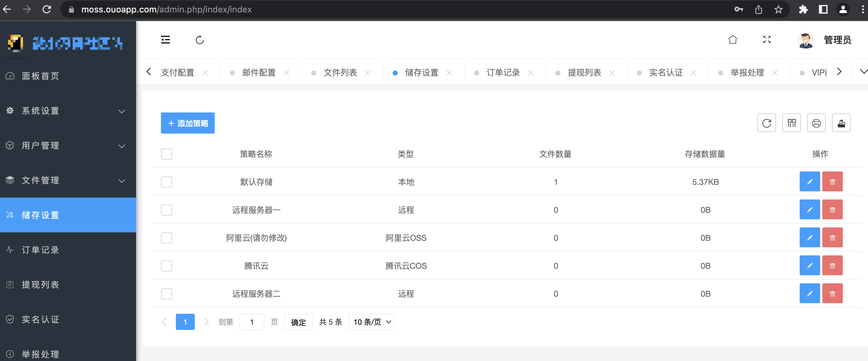Screen dimensions: 868x361
Task: Click the 阿里云OSS type cell
Action: pyautogui.click(x=406, y=238)
